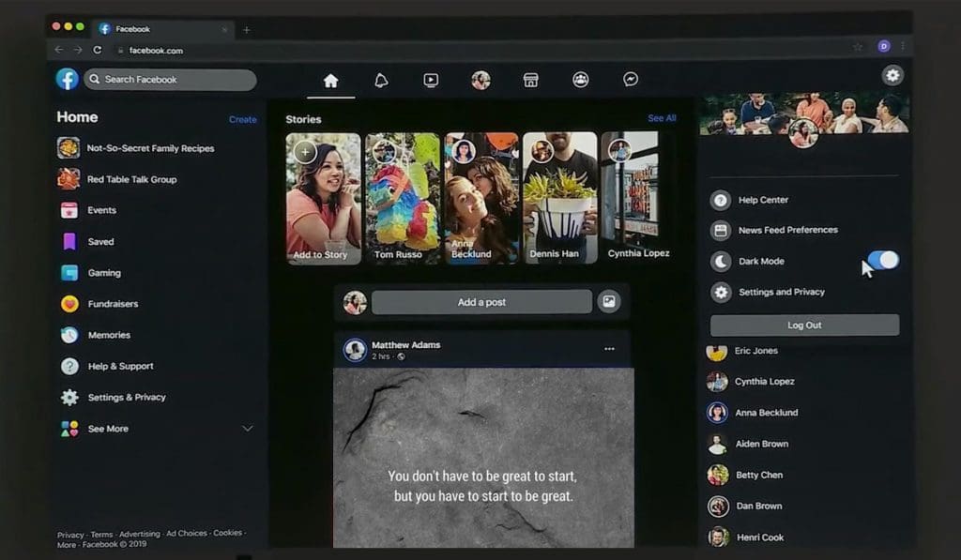Viewport: 961px width, 560px height.
Task: Click the settings gear at top right
Action: click(x=892, y=75)
